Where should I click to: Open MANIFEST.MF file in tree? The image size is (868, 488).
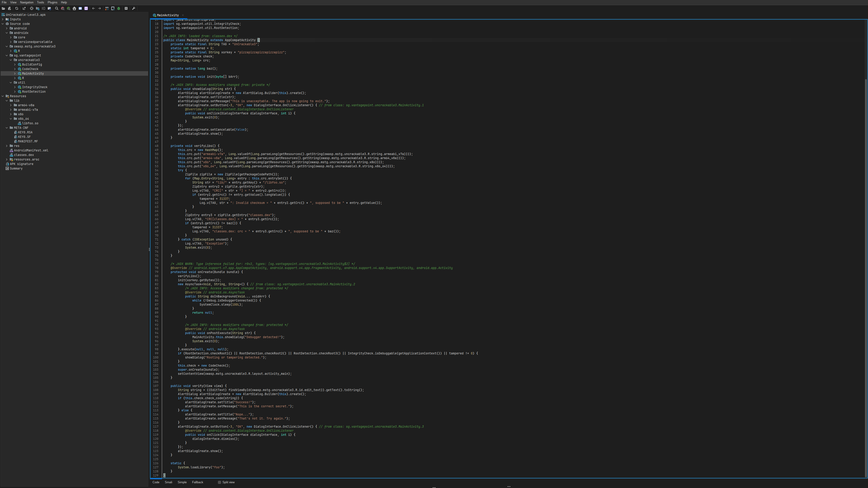tap(28, 141)
